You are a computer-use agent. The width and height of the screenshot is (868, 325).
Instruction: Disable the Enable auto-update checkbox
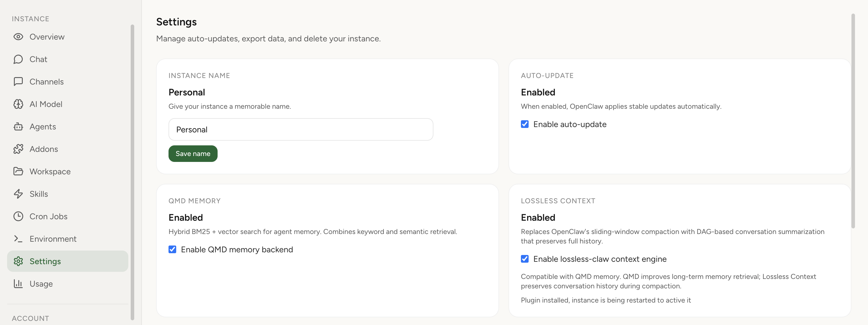point(525,124)
